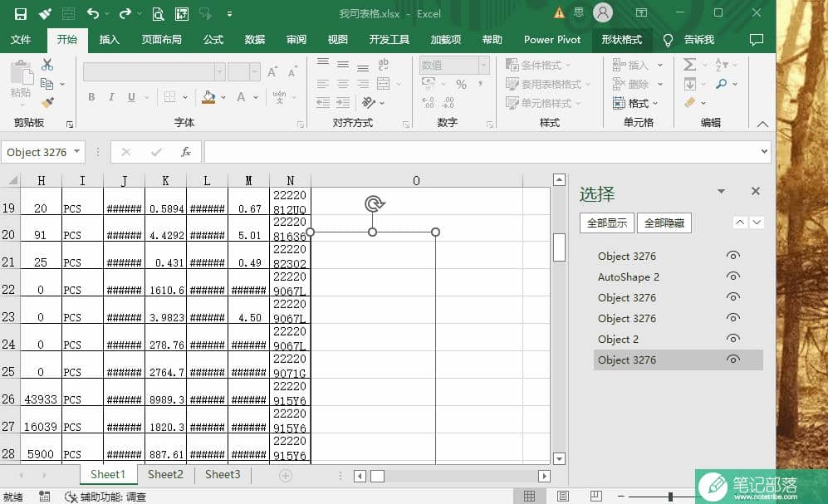This screenshot has width=828, height=504.
Task: Switch to Page Layout view in status bar
Action: coord(563,496)
